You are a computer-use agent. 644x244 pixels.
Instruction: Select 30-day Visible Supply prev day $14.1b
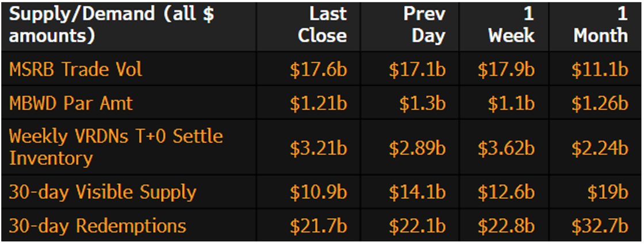click(x=417, y=192)
